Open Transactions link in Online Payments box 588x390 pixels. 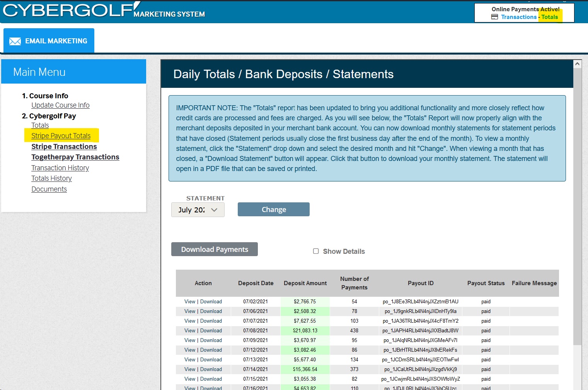(x=519, y=17)
